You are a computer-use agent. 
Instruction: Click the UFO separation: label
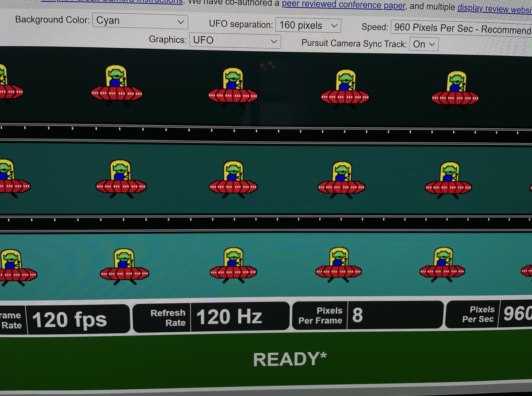[x=241, y=24]
